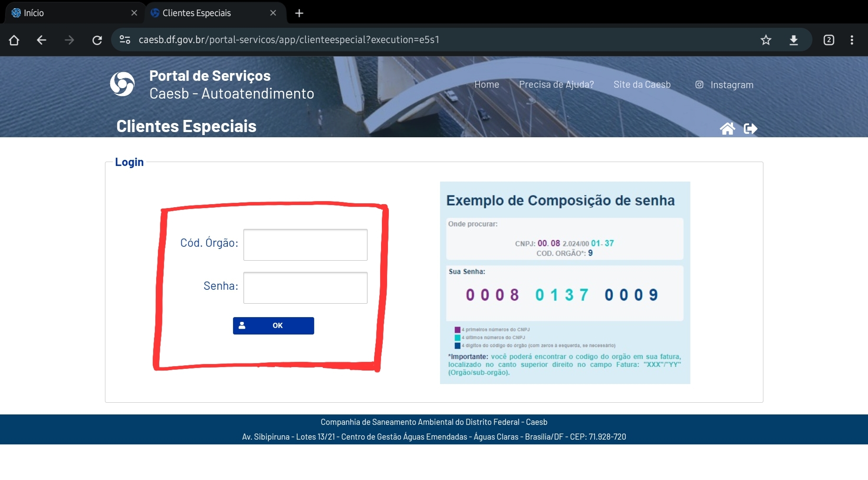Click the Caesb logo
The height and width of the screenshot is (480, 868).
click(122, 84)
